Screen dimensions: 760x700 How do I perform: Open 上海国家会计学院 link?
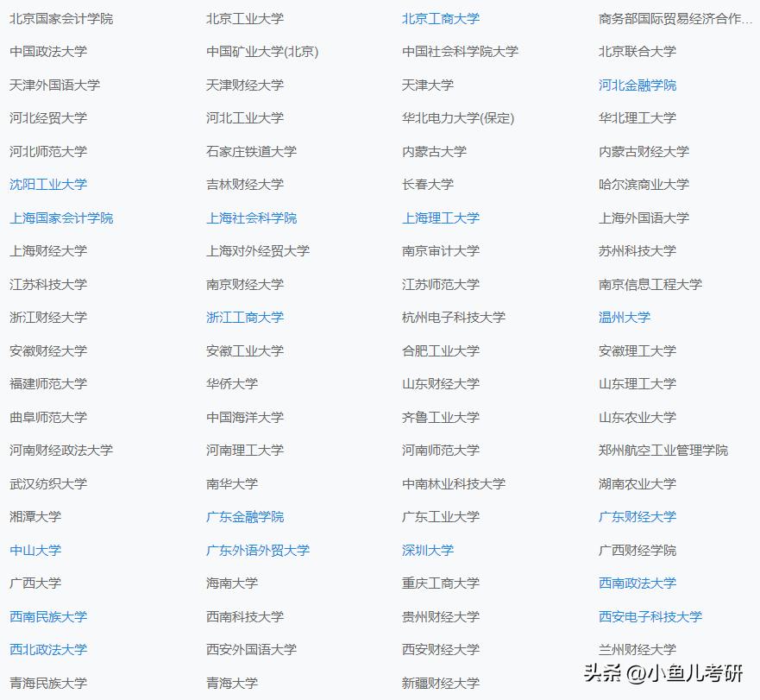pyautogui.click(x=61, y=218)
